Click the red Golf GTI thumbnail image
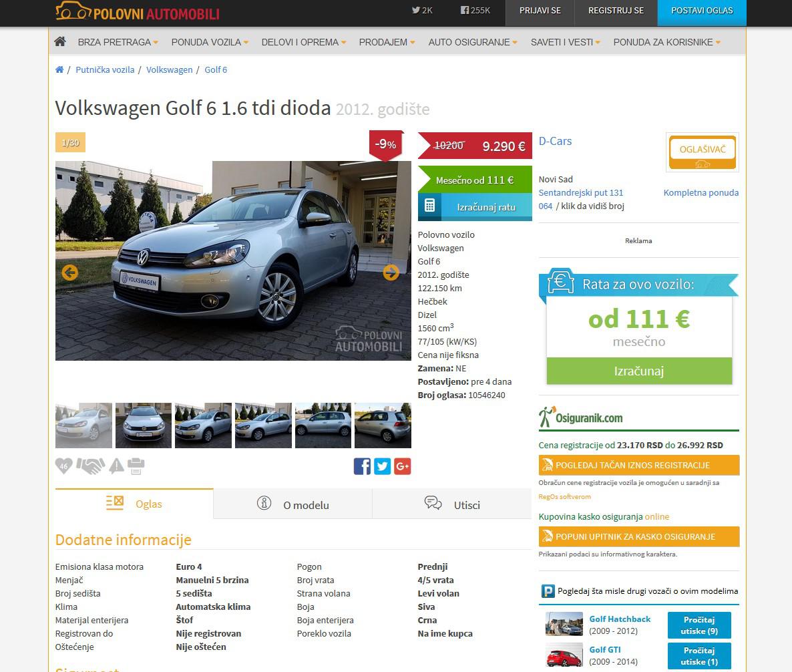The image size is (792, 672). click(564, 655)
